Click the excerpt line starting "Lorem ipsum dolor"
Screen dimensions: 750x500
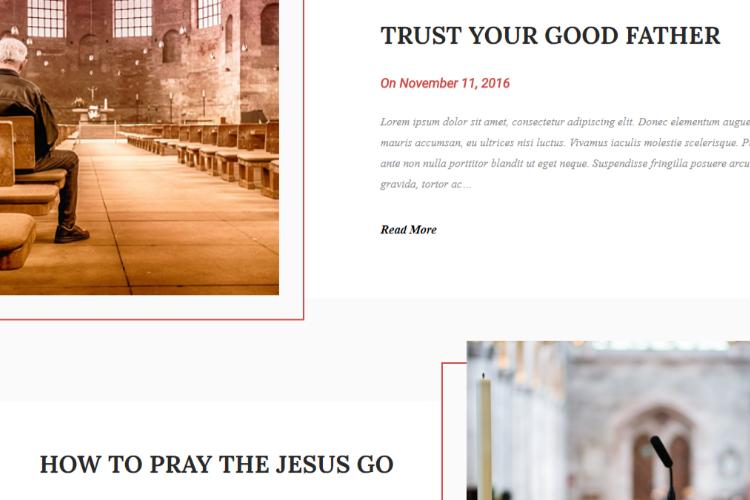click(x=565, y=122)
